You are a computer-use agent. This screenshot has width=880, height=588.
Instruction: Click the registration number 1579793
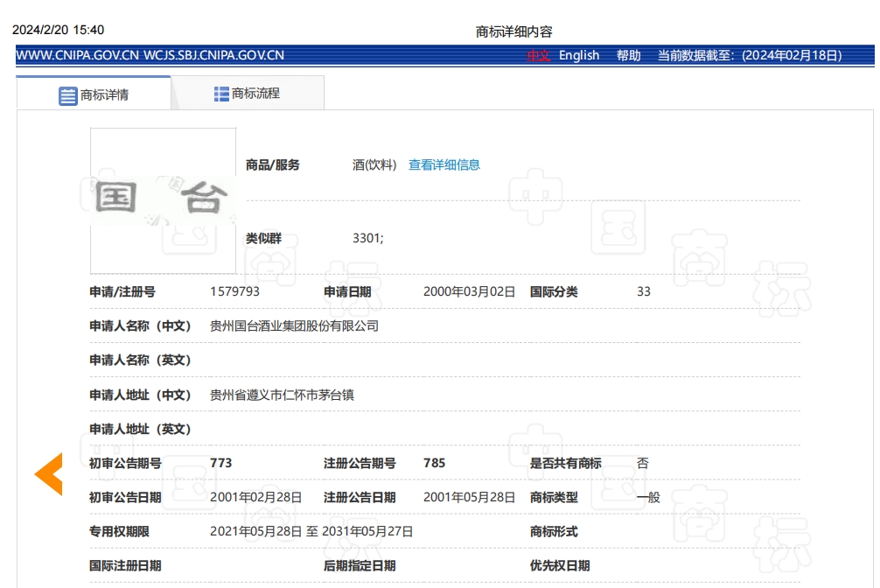click(234, 291)
